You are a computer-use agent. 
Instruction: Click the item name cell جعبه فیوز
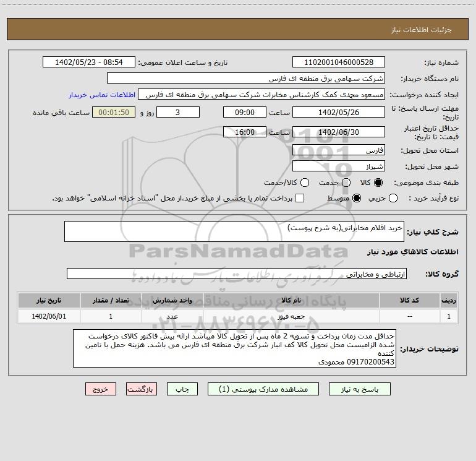[291, 316]
